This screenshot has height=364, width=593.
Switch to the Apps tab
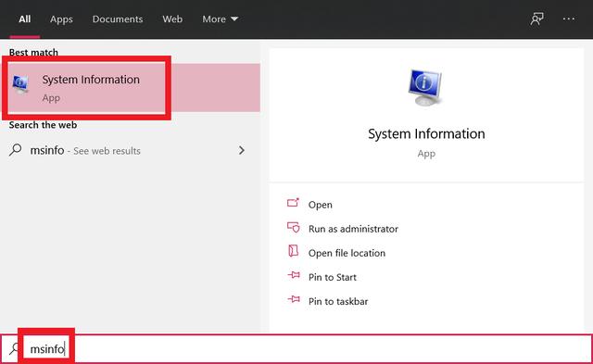click(61, 19)
